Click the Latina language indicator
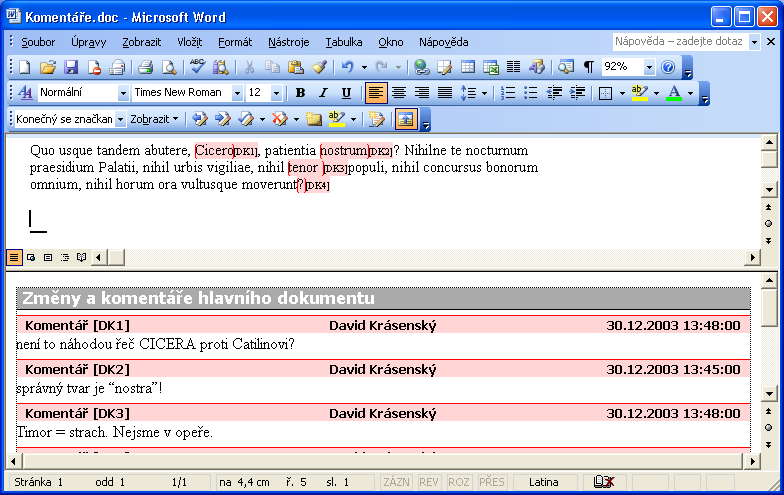The width and height of the screenshot is (784, 495). coord(544,482)
